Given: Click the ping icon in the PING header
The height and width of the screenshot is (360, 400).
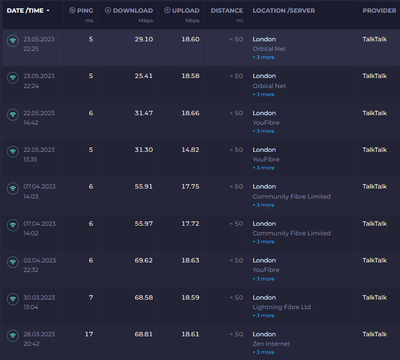Looking at the screenshot, I should click(72, 10).
